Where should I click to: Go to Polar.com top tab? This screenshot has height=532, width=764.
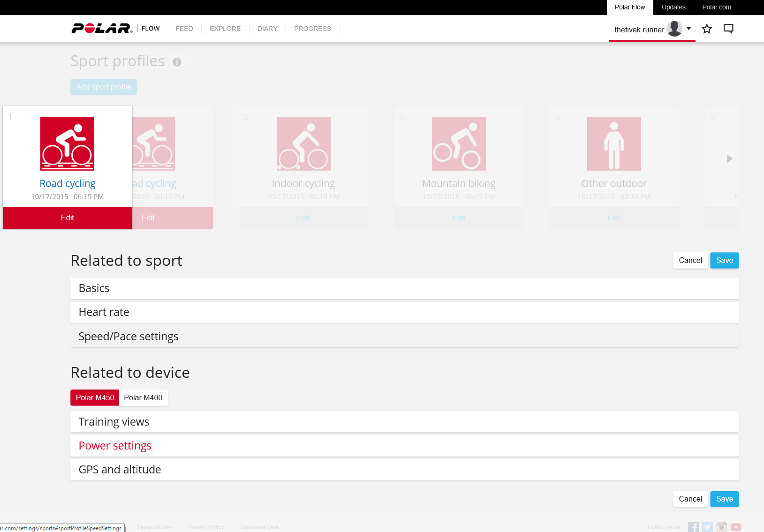click(717, 7)
